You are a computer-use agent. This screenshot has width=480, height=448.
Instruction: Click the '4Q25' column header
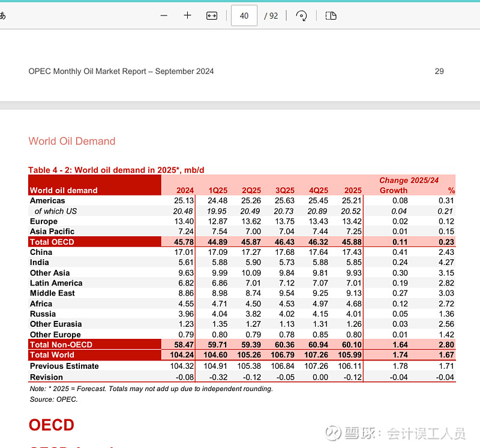[x=319, y=190]
